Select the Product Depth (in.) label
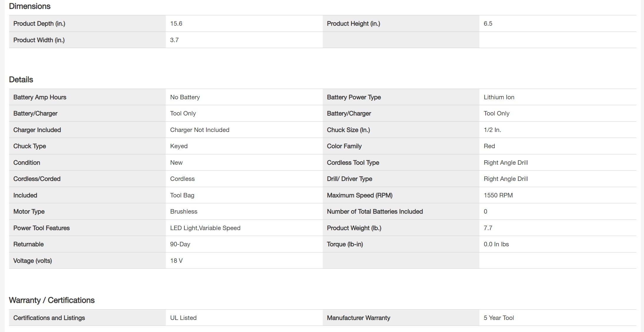 (x=39, y=24)
